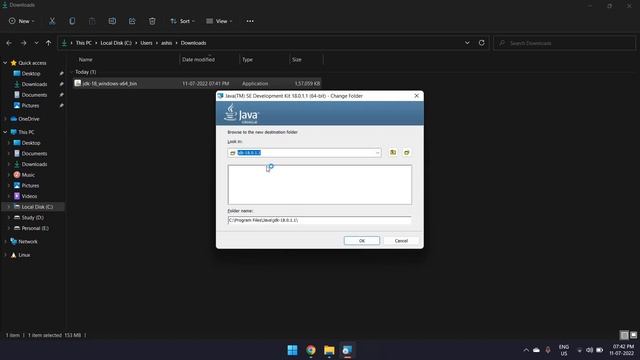This screenshot has width=640, height=360.
Task: Click the battery icon in system tray
Action: (x=600, y=350)
